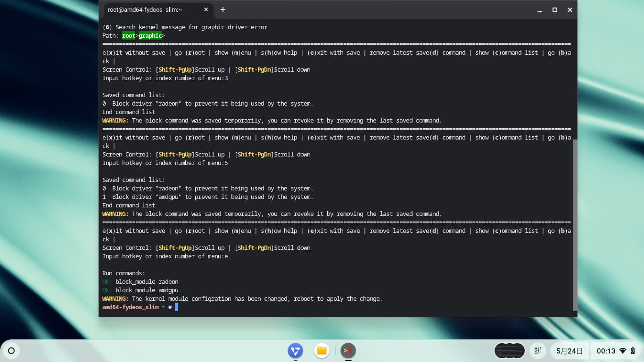Click the last 'End command list' line
This screenshot has width=644, height=362.
[x=129, y=206]
